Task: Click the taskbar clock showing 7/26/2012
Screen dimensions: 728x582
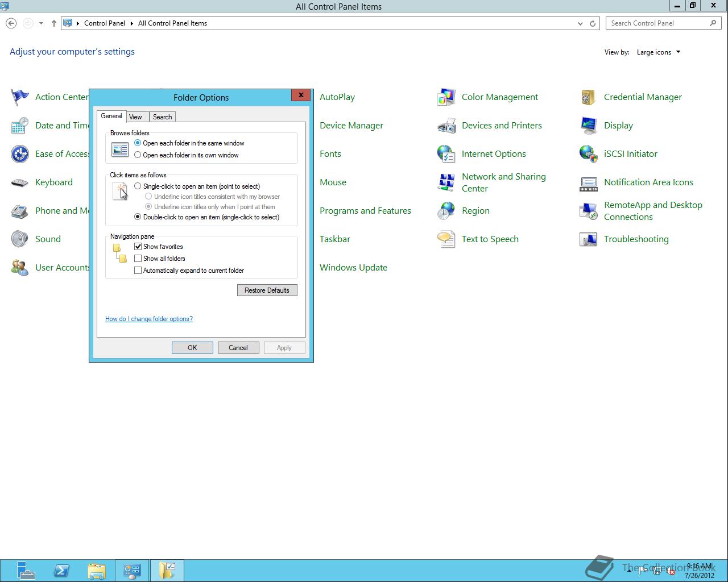Action: (700, 571)
